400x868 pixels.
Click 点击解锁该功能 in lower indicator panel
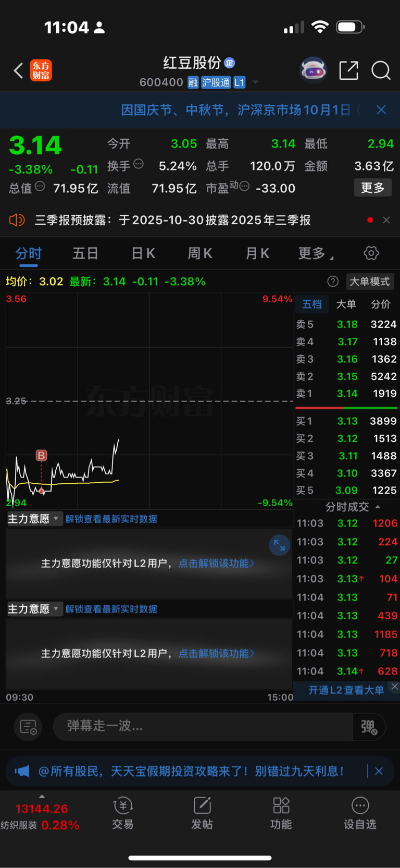pyautogui.click(x=216, y=654)
